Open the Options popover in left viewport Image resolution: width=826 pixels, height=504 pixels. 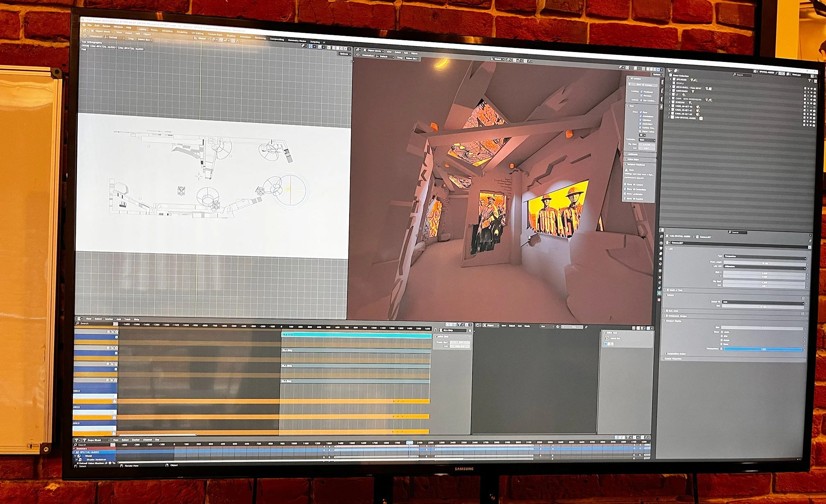point(345,54)
